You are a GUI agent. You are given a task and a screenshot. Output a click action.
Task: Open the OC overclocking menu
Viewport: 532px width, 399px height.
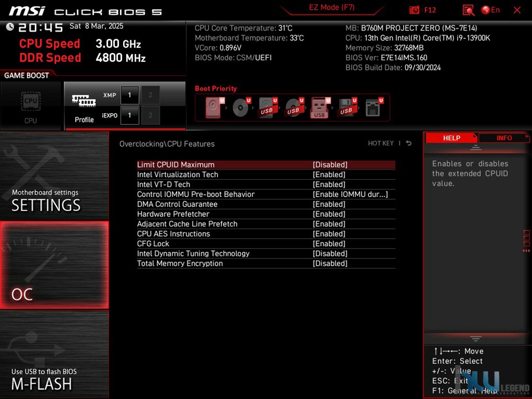click(x=55, y=265)
